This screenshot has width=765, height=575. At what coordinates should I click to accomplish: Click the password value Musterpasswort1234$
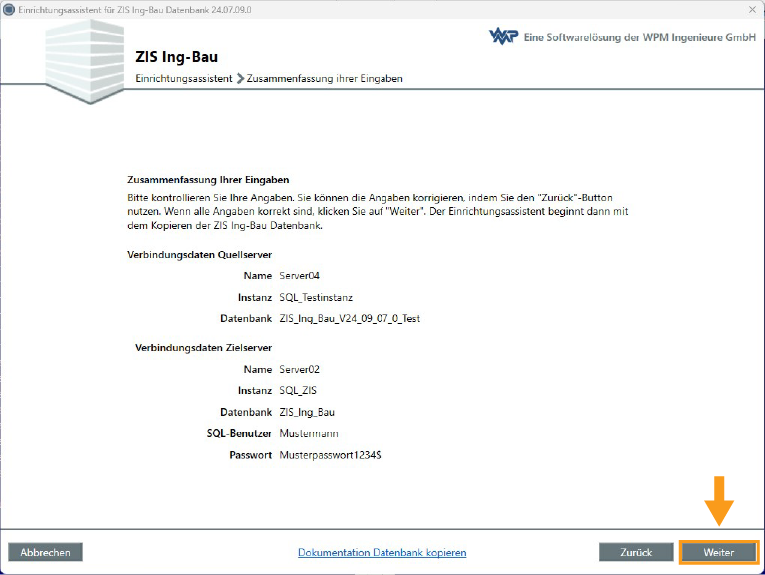[x=330, y=455]
